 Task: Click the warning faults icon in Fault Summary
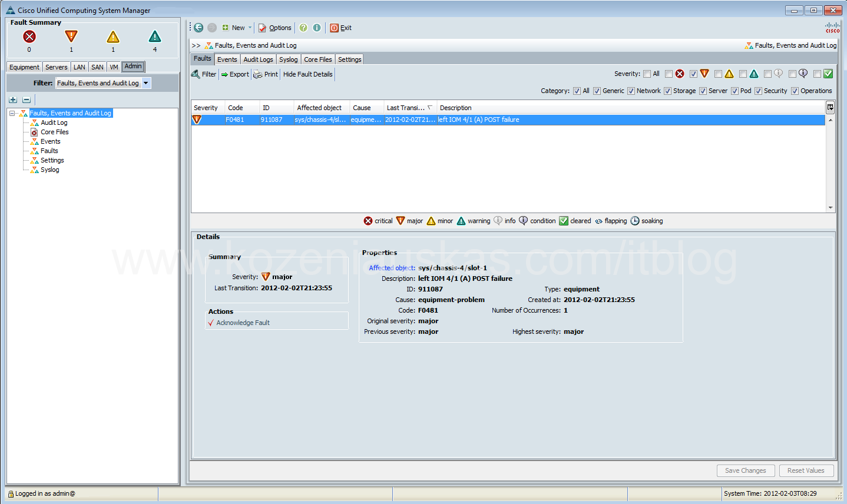pos(155,37)
